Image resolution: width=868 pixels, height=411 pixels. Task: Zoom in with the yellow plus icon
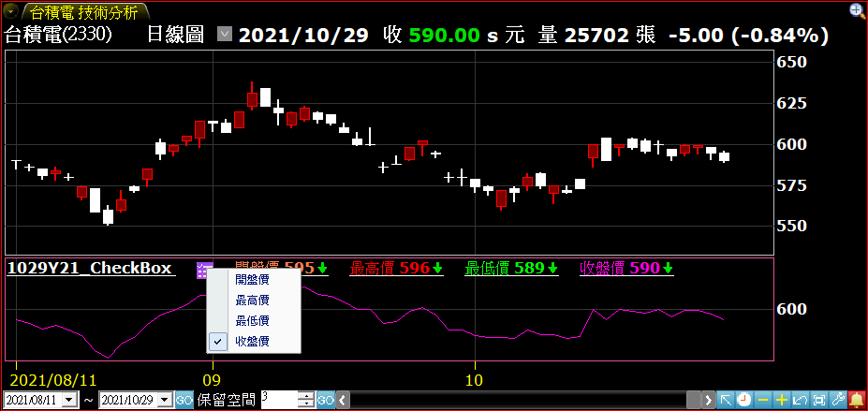click(782, 400)
